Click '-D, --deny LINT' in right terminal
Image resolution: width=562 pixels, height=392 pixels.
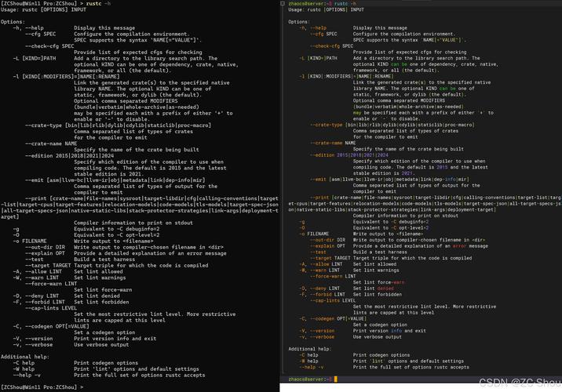[319, 289]
